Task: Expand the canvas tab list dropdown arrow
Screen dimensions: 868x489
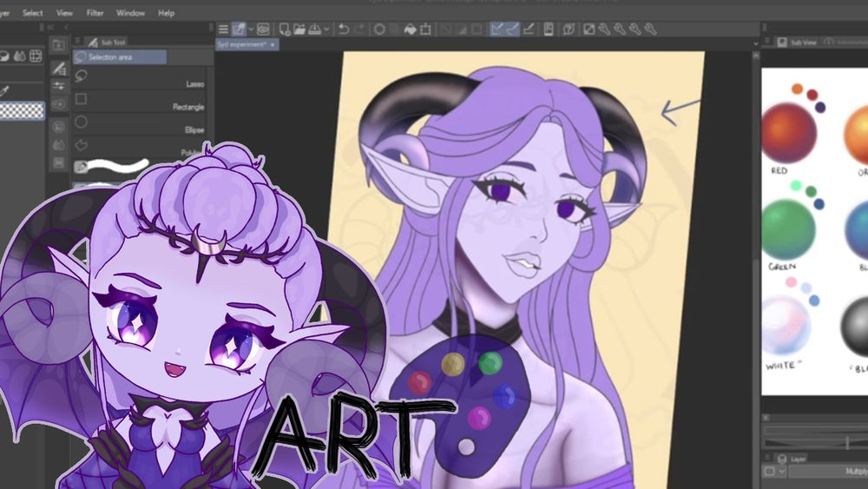Action: [756, 43]
